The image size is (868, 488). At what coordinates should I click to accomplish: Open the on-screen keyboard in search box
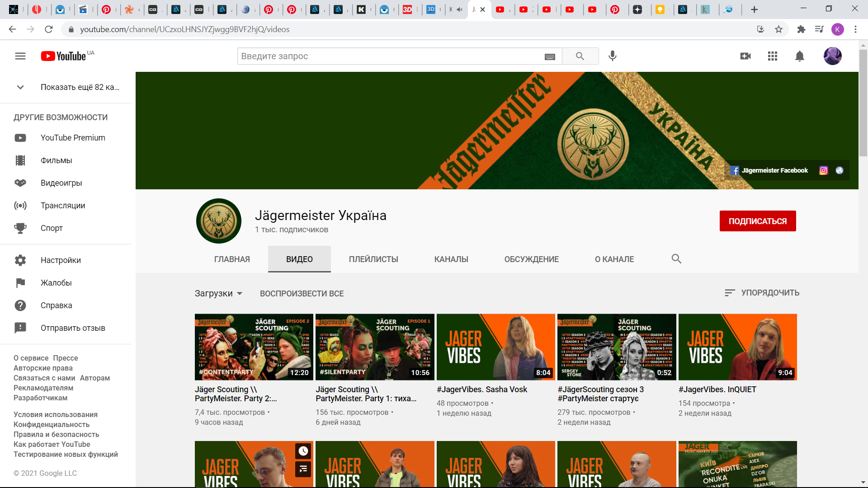click(x=550, y=56)
